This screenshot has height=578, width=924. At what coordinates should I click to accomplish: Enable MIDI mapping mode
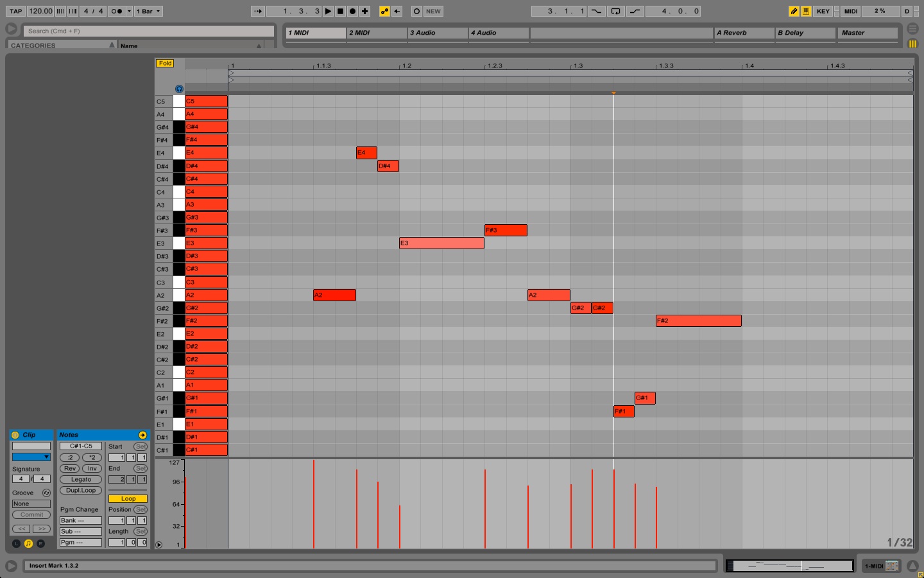tap(850, 11)
